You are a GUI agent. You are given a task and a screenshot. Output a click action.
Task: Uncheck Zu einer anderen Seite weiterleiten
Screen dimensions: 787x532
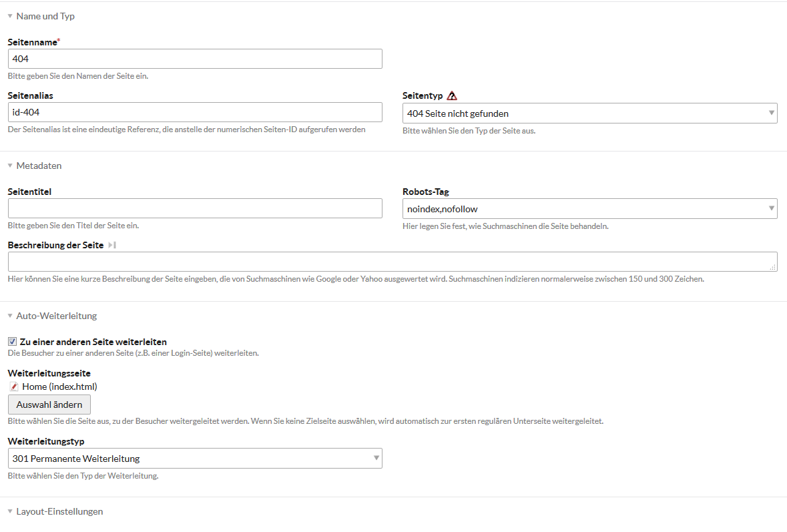(12, 341)
